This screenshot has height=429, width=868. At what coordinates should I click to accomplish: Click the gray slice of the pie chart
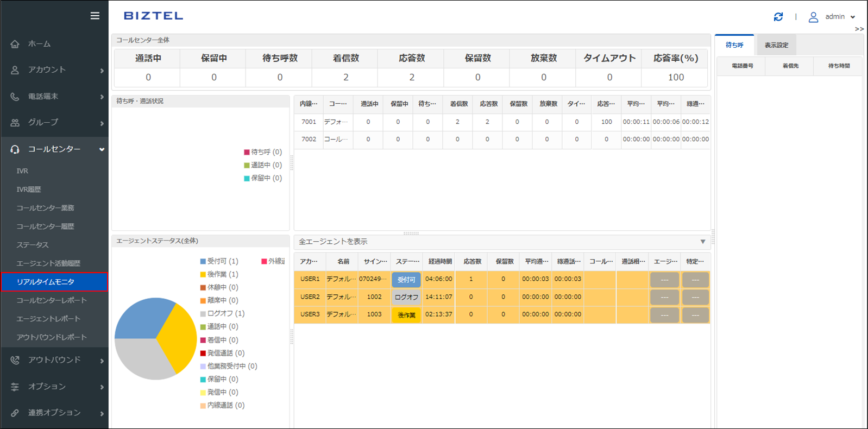click(141, 358)
